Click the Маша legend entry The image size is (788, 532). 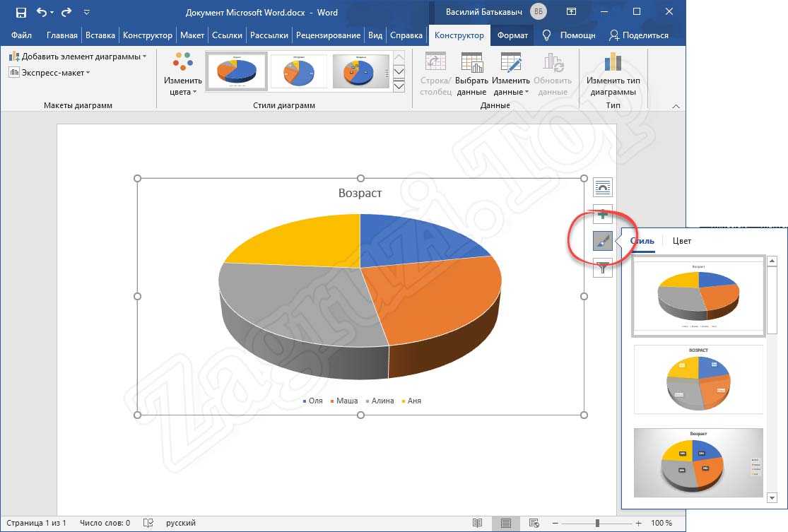tap(344, 401)
